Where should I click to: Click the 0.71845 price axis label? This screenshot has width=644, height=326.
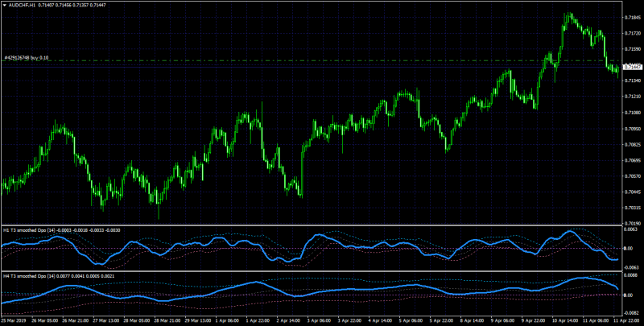633,18
